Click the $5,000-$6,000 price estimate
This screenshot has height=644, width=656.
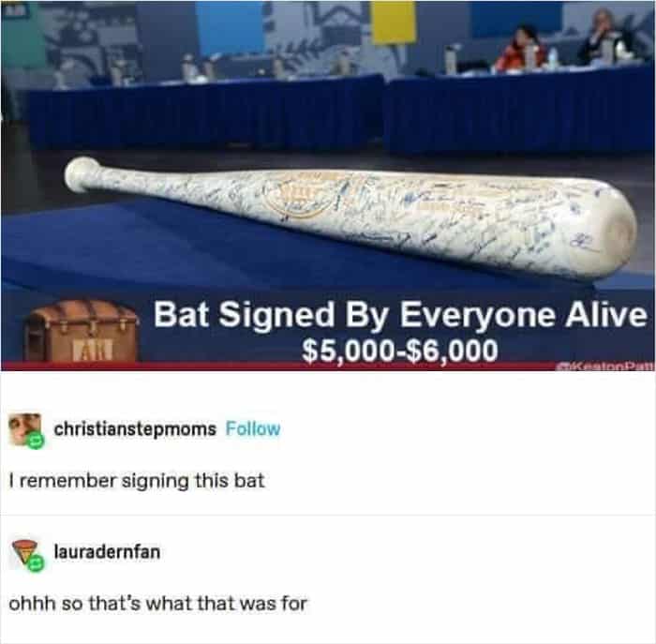(400, 351)
